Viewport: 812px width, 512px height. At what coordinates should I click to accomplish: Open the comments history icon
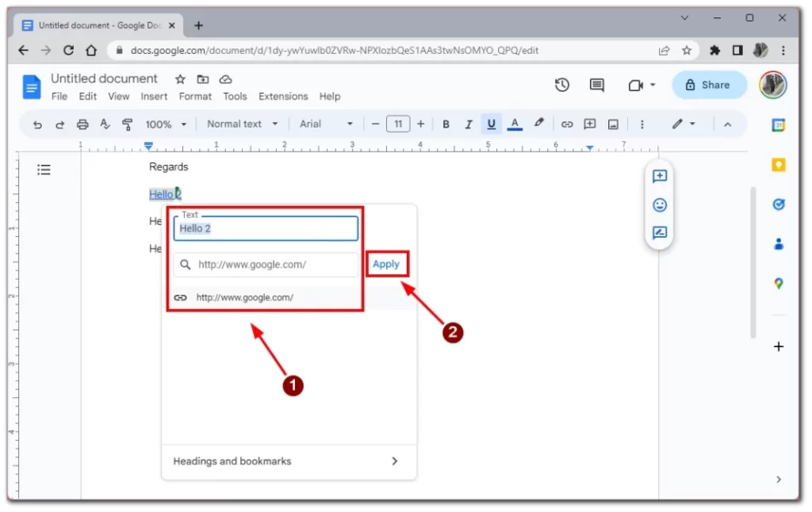pyautogui.click(x=597, y=85)
